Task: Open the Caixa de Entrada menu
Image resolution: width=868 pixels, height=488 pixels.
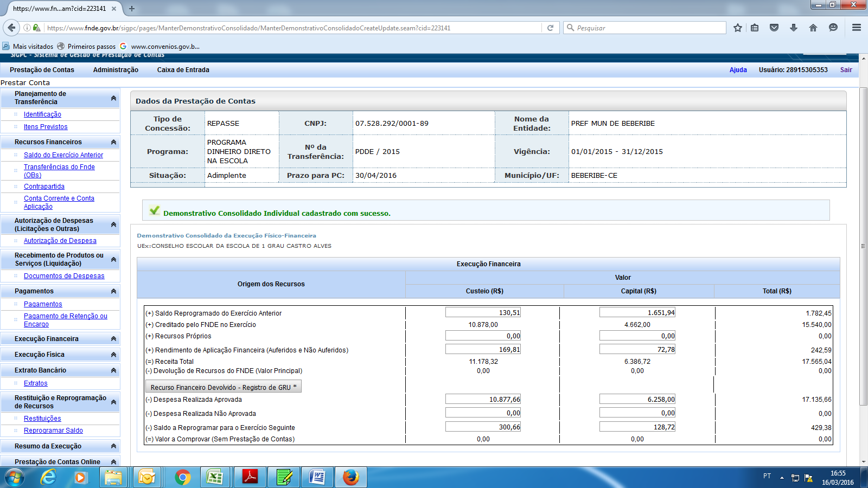Action: (x=183, y=70)
